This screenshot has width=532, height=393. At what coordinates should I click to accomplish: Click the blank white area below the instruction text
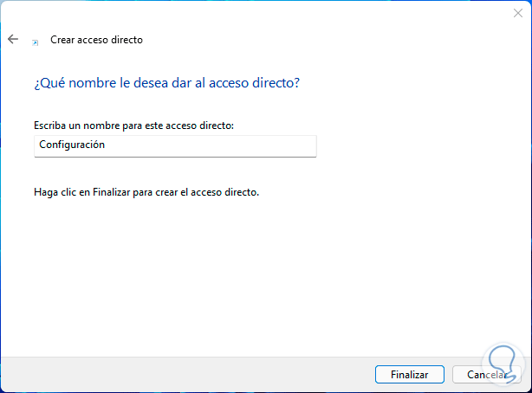click(x=260, y=277)
